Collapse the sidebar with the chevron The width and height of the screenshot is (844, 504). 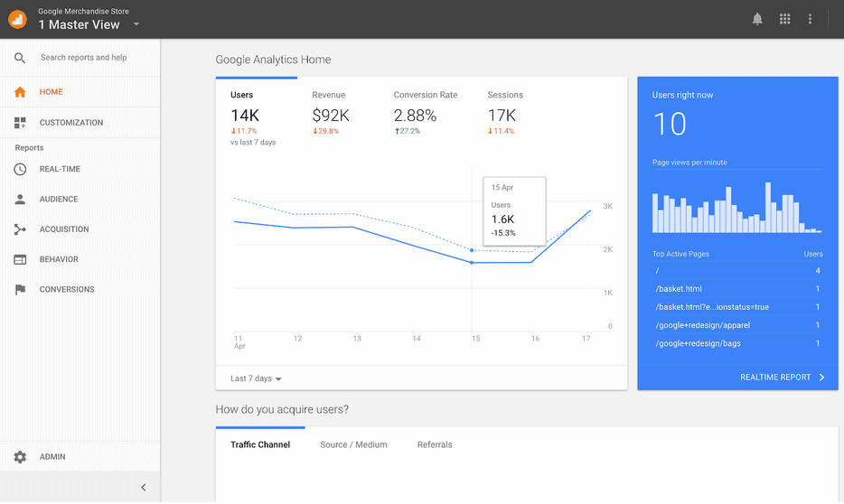click(x=143, y=488)
